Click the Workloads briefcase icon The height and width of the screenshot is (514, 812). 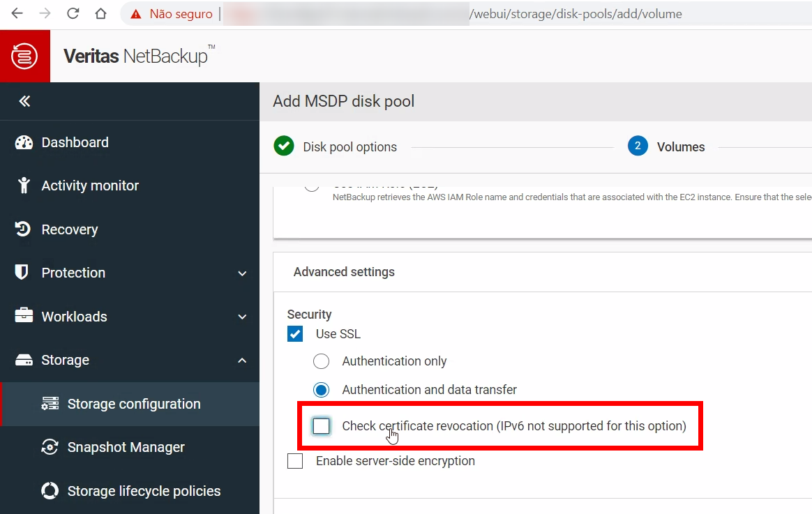pyautogui.click(x=24, y=316)
